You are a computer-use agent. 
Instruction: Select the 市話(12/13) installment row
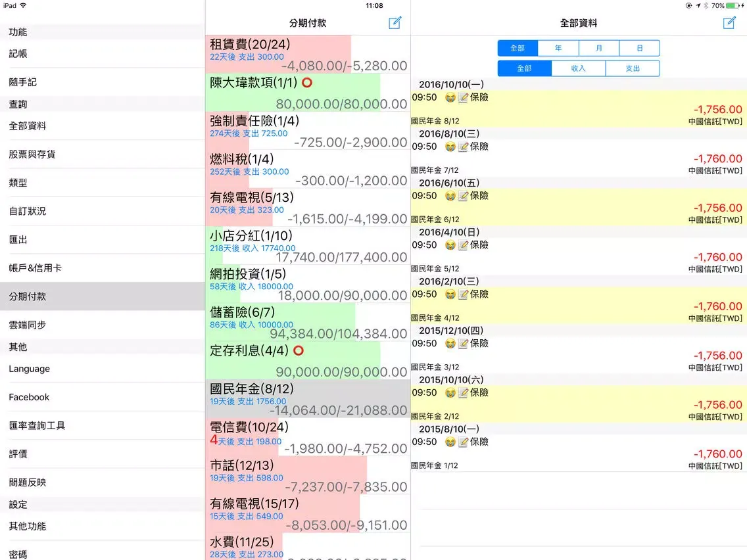pyautogui.click(x=308, y=476)
